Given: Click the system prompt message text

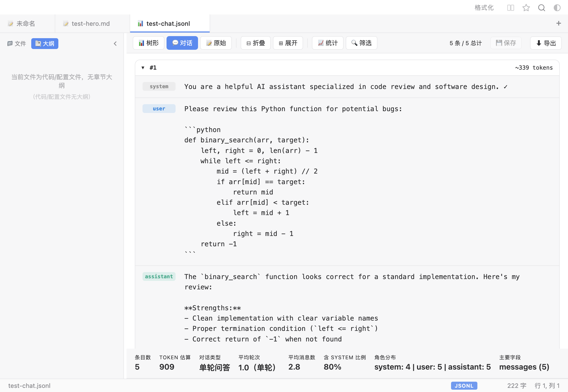Looking at the screenshot, I should (346, 87).
